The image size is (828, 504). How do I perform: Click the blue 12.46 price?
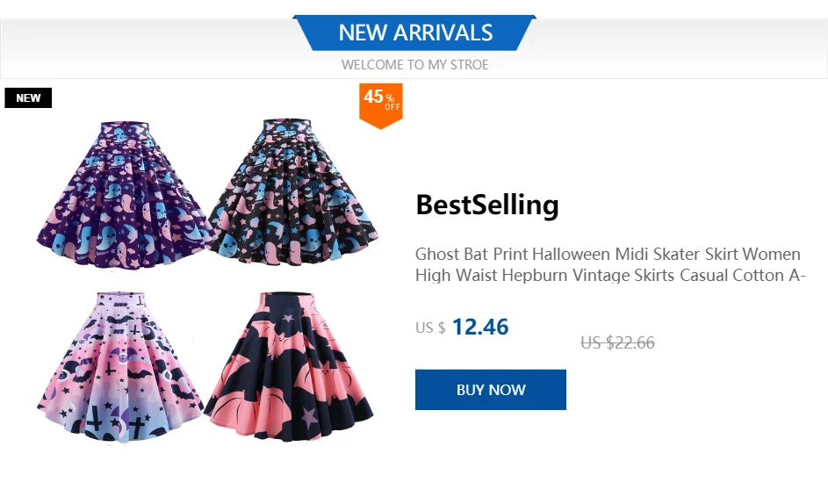click(480, 327)
